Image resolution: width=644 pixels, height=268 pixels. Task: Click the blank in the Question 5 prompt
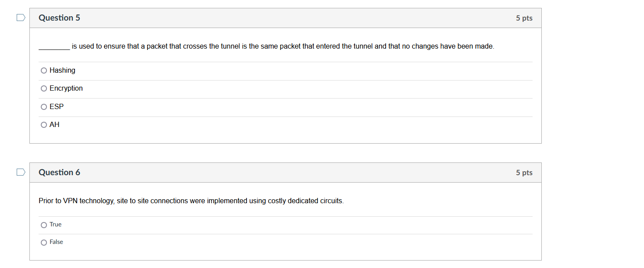(54, 46)
